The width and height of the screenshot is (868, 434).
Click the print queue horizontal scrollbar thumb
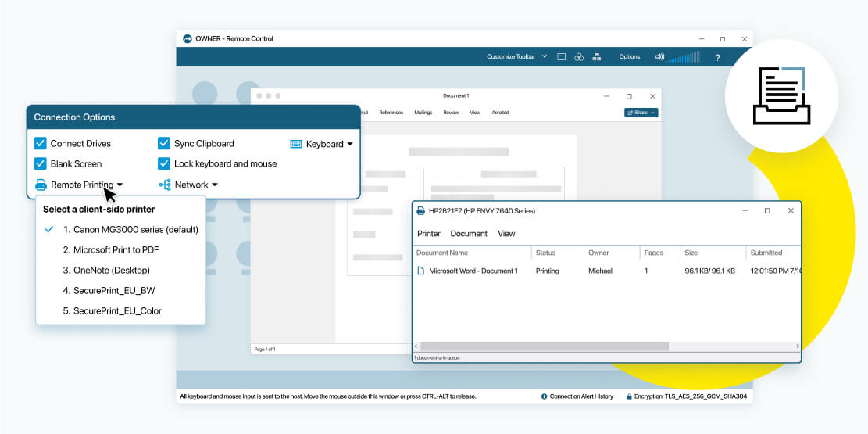tap(545, 346)
